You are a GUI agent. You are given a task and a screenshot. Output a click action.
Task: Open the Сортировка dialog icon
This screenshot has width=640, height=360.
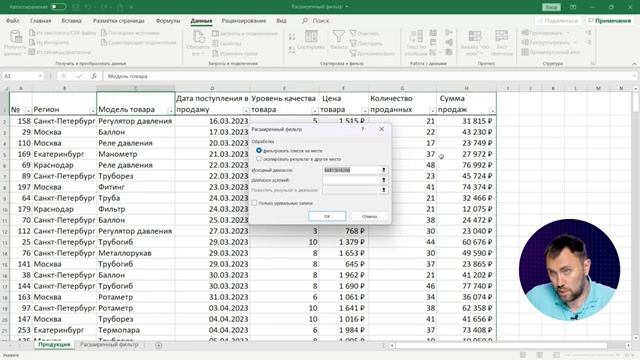(x=311, y=36)
